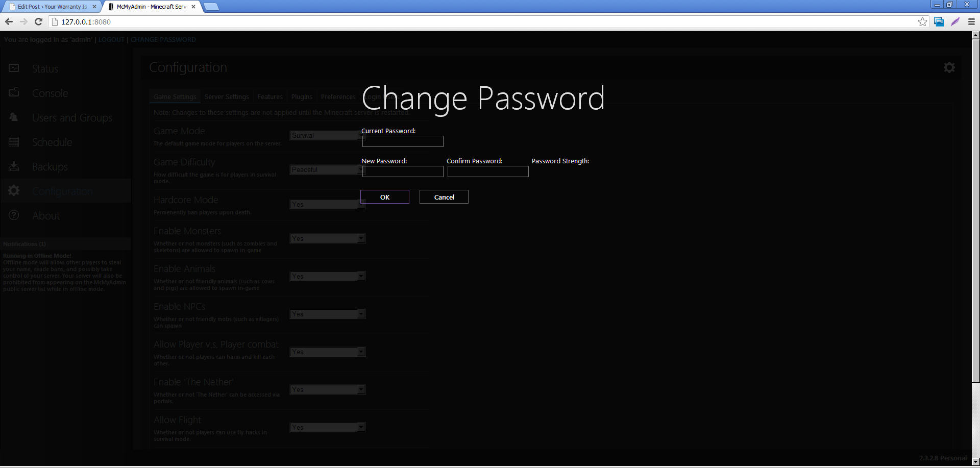Reload the page with refresh icon
The height and width of the screenshot is (468, 980).
(38, 21)
